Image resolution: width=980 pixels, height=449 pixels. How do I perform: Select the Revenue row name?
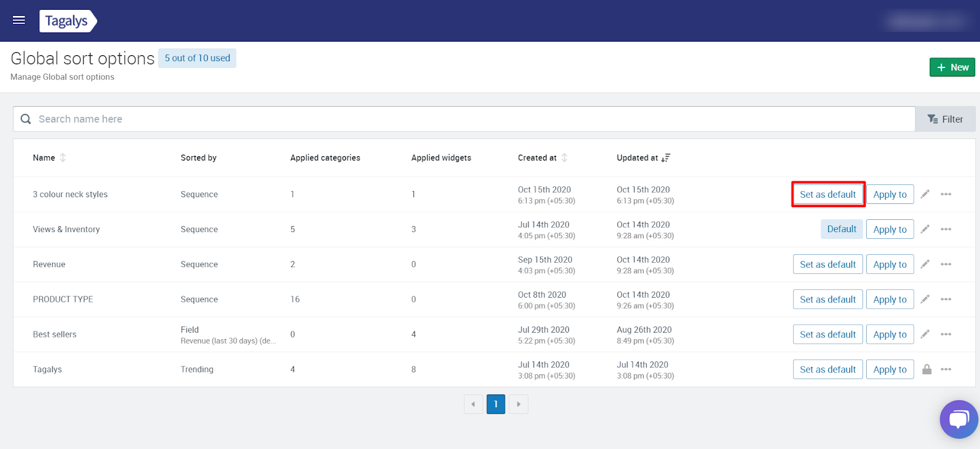(49, 264)
